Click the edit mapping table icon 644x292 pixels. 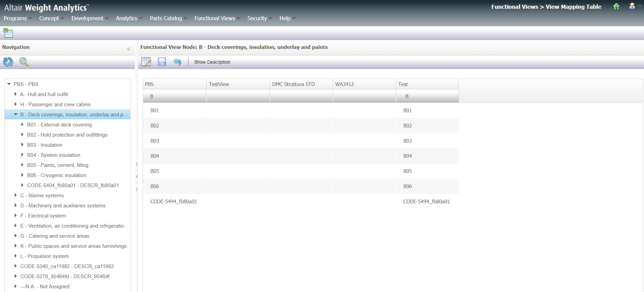point(146,62)
